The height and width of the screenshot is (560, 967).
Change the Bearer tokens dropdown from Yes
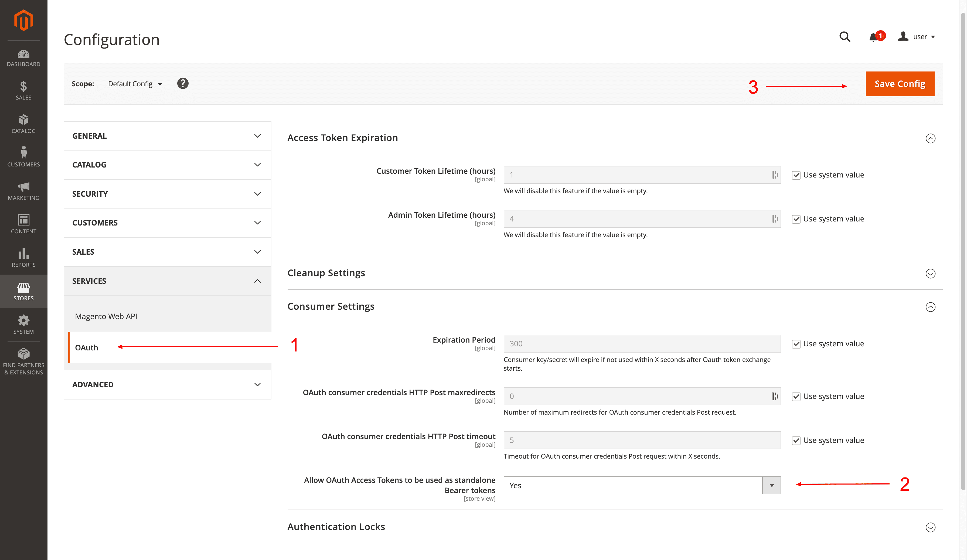[771, 485]
